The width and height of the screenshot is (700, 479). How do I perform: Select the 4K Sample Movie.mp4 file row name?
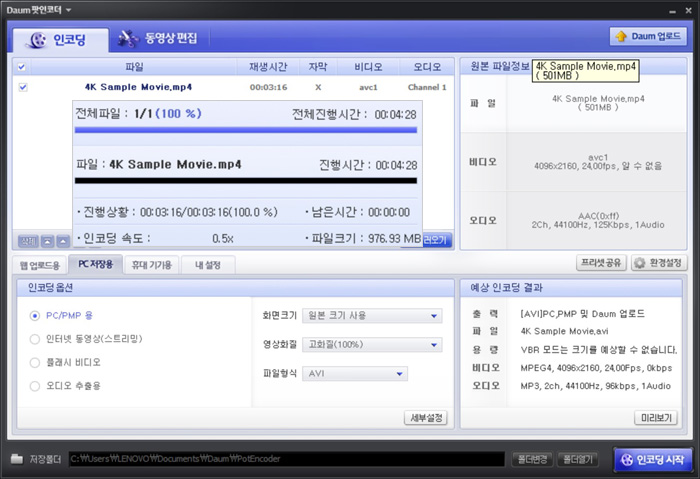(x=138, y=87)
